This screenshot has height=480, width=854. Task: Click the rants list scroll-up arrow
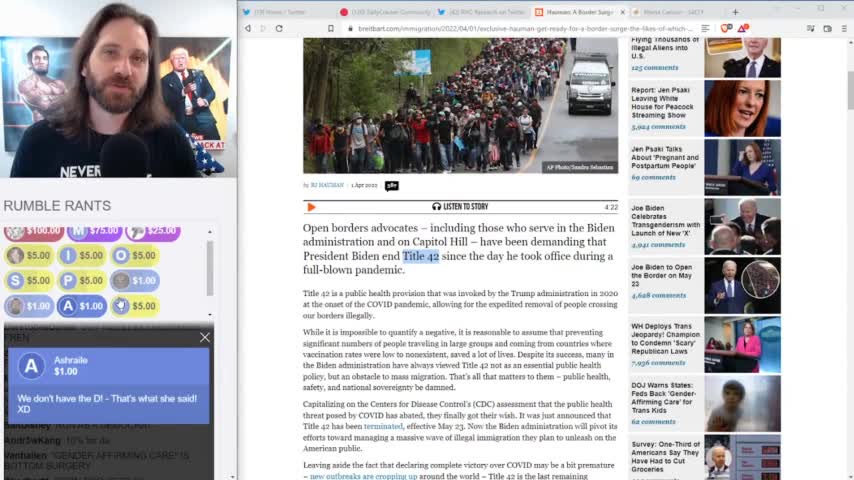[x=210, y=232]
